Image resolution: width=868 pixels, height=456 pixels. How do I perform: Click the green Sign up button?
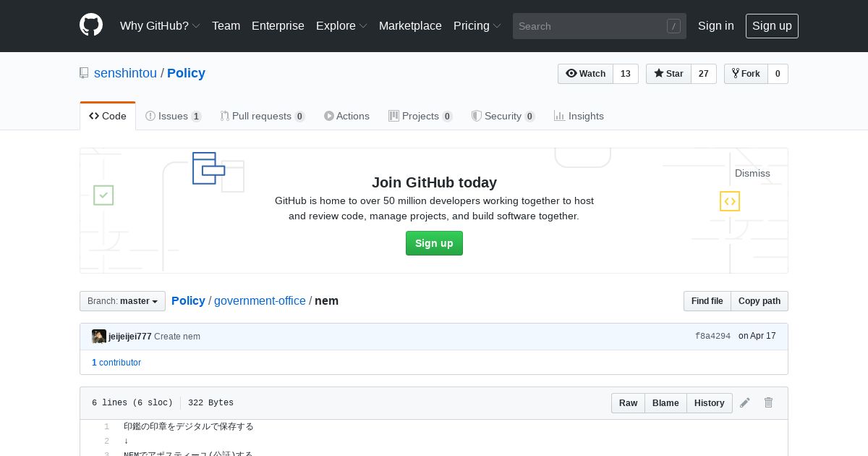(434, 243)
